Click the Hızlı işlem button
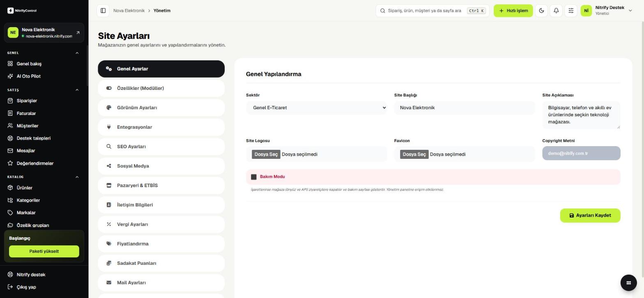 [513, 11]
